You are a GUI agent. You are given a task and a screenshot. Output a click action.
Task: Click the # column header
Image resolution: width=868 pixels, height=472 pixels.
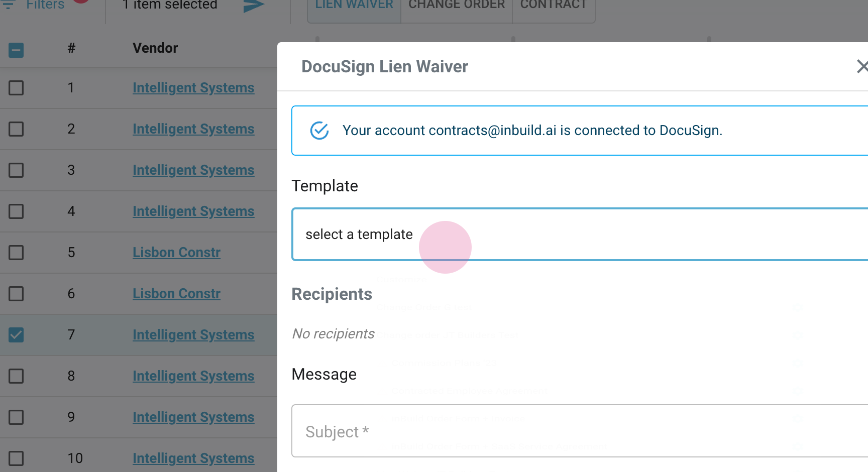[x=71, y=48]
